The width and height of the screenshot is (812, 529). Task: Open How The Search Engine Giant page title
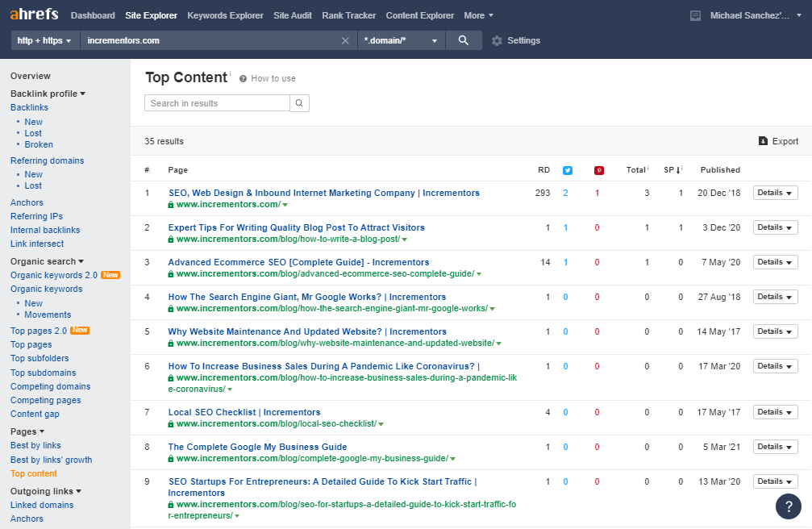(x=307, y=297)
